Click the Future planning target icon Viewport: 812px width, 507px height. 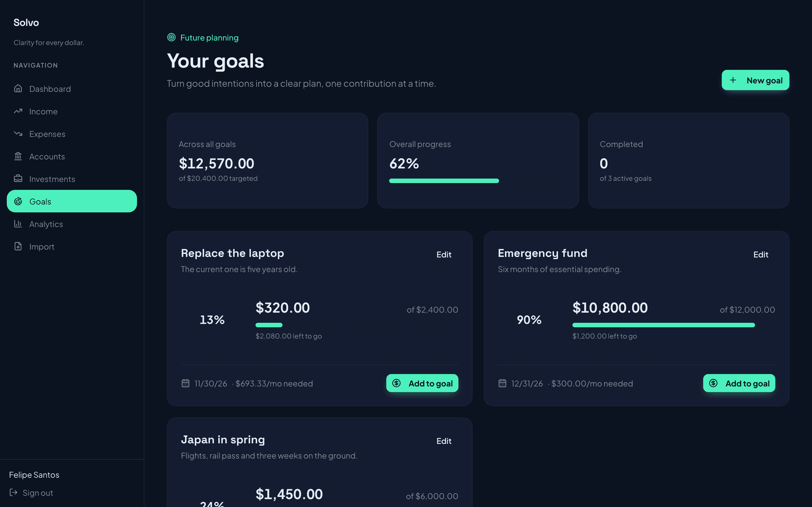(x=171, y=37)
